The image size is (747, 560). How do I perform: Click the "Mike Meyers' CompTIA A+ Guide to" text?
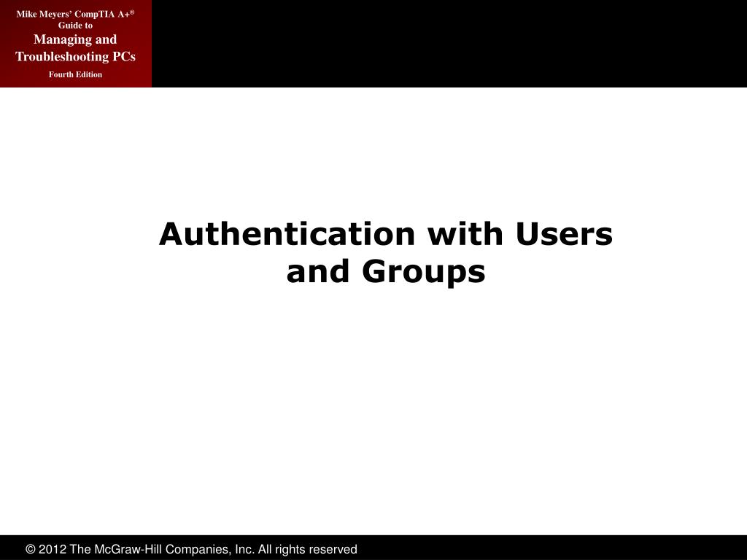click(75, 20)
